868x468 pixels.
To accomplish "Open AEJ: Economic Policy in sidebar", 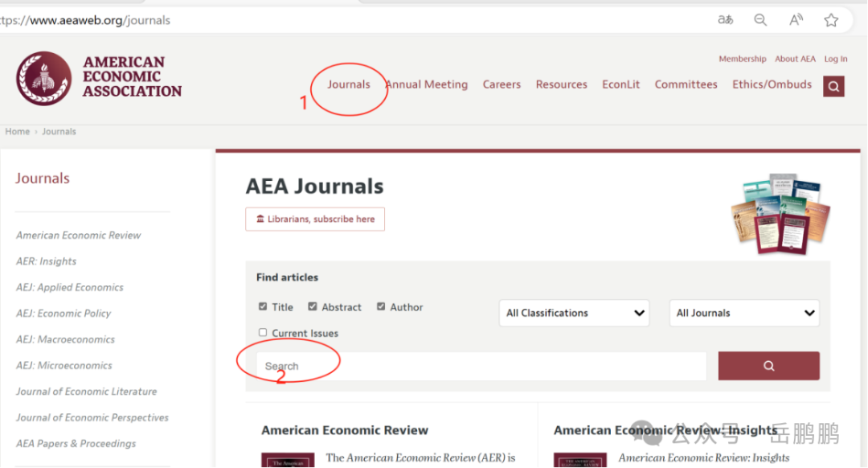I will pos(63,313).
